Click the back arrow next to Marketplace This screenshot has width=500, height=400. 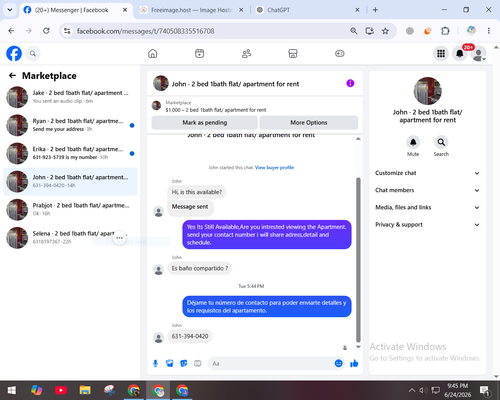[12, 76]
